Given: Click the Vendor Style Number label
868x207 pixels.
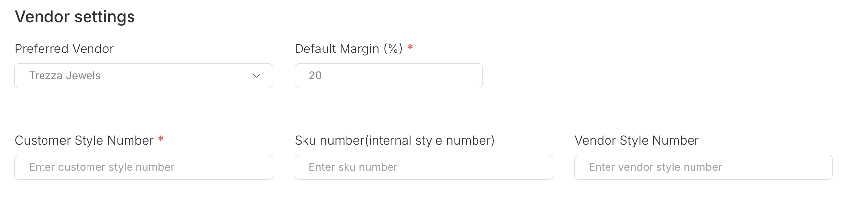Looking at the screenshot, I should (636, 140).
